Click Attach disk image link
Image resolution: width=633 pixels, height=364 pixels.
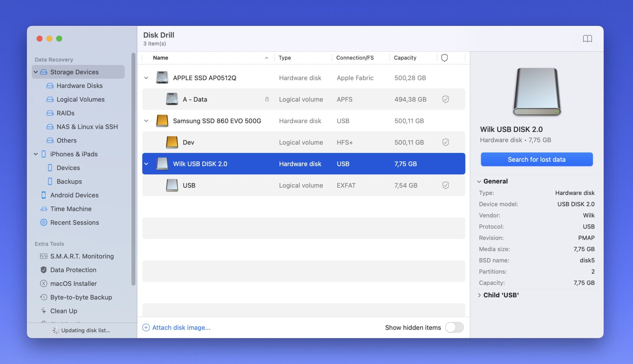[x=181, y=328]
